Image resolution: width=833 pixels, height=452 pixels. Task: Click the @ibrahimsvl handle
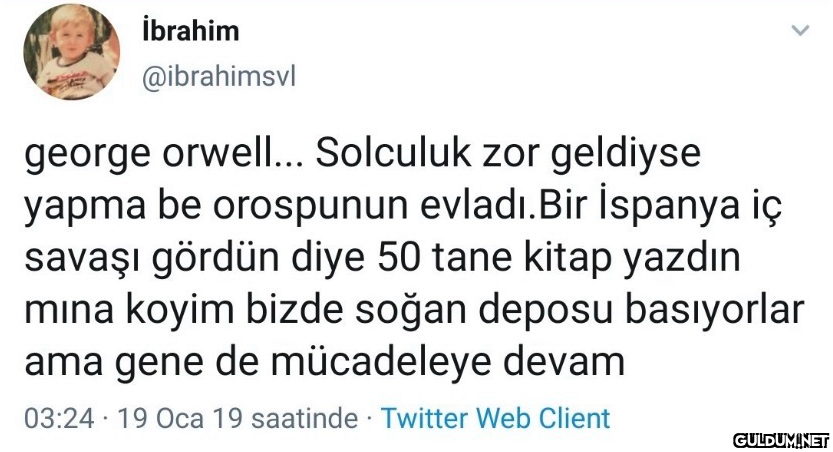[220, 76]
